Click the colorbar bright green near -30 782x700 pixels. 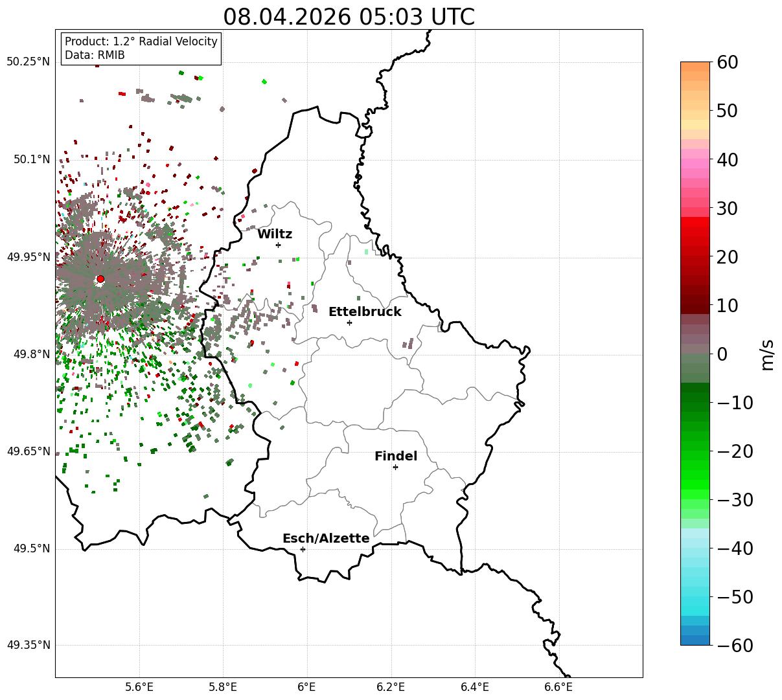695,499
